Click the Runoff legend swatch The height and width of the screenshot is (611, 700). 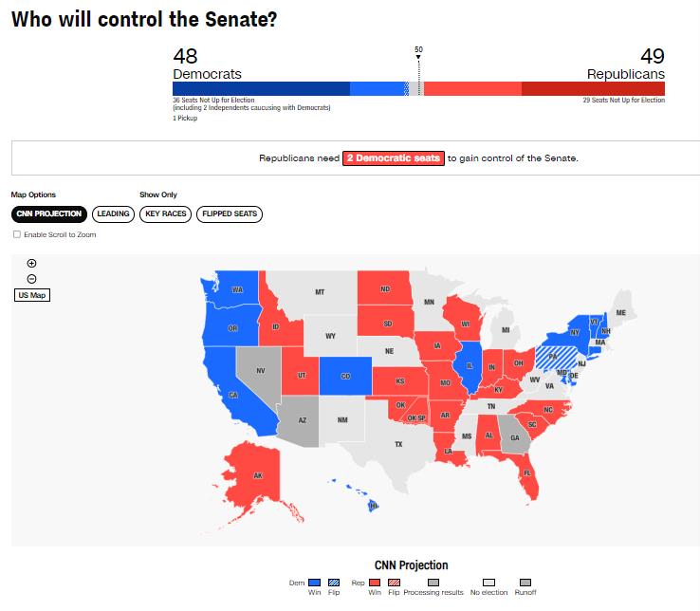[525, 583]
